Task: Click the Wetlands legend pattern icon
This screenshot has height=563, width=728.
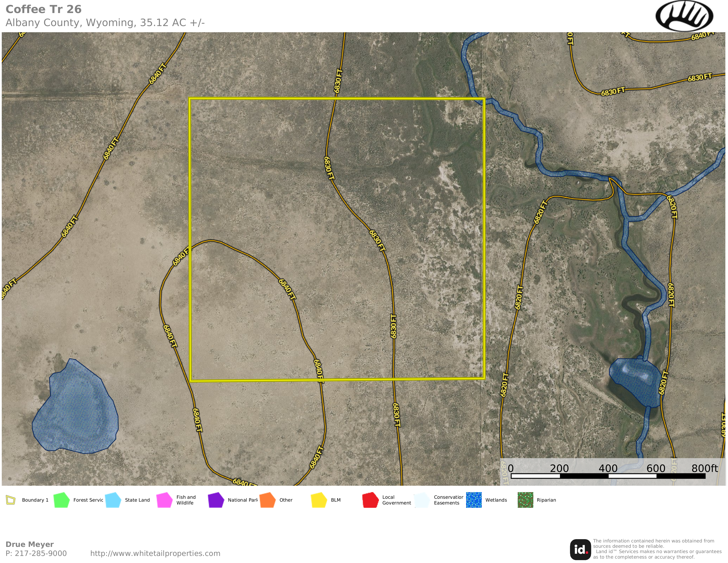Action: pos(473,500)
